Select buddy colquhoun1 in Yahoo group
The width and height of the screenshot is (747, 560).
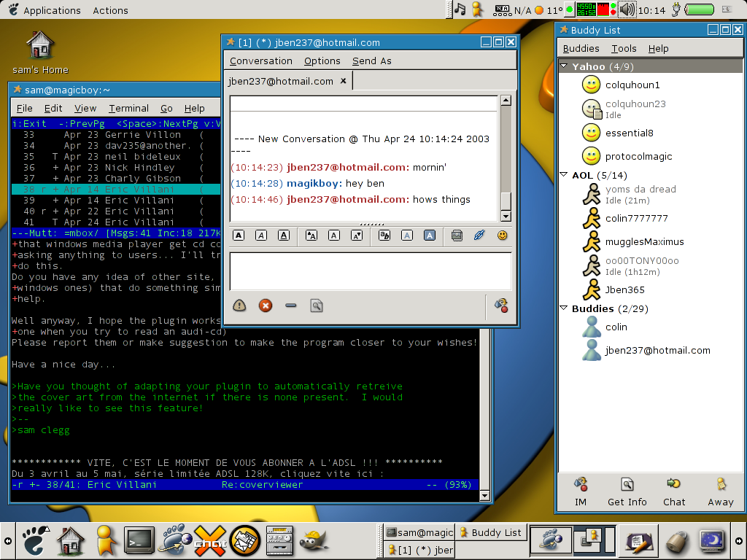tap(651, 85)
